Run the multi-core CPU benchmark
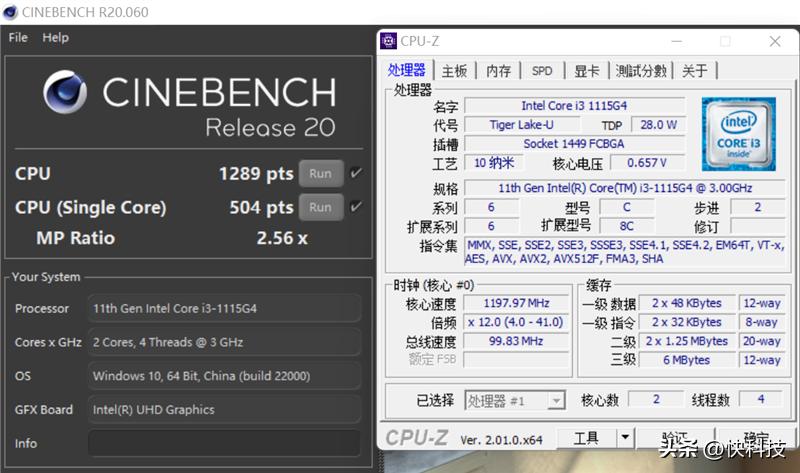Screen dimensions: 800x473 320,173
